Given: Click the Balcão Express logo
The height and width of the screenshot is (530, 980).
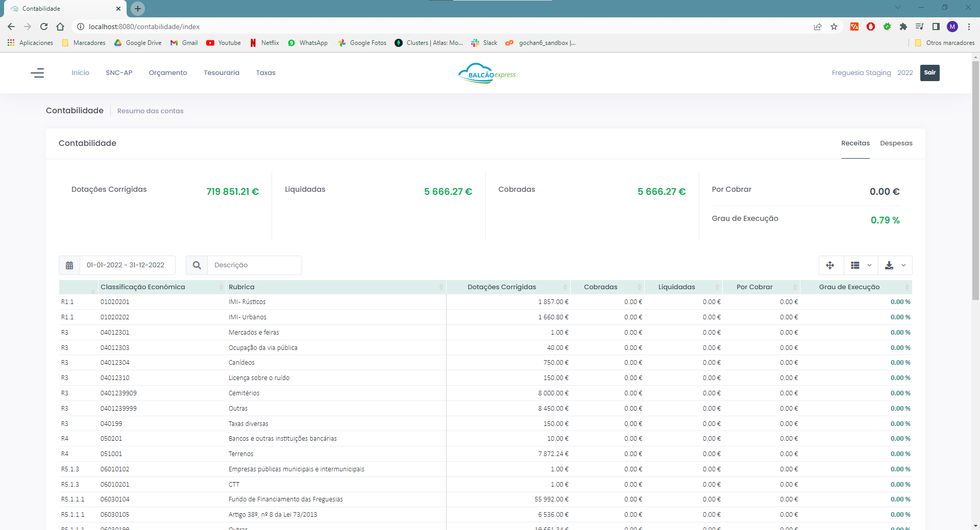Looking at the screenshot, I should point(487,73).
